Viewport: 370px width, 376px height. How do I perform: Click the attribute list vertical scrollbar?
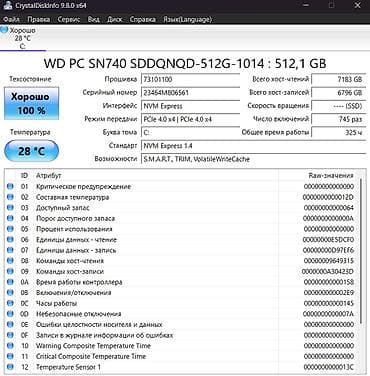click(361, 251)
